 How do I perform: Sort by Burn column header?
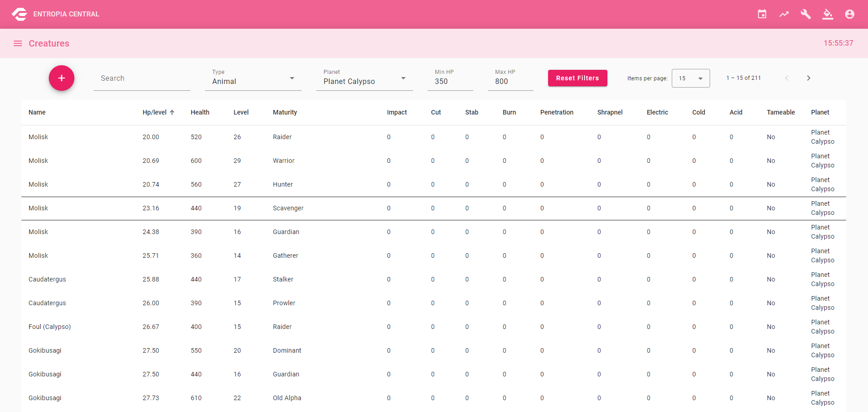click(509, 112)
